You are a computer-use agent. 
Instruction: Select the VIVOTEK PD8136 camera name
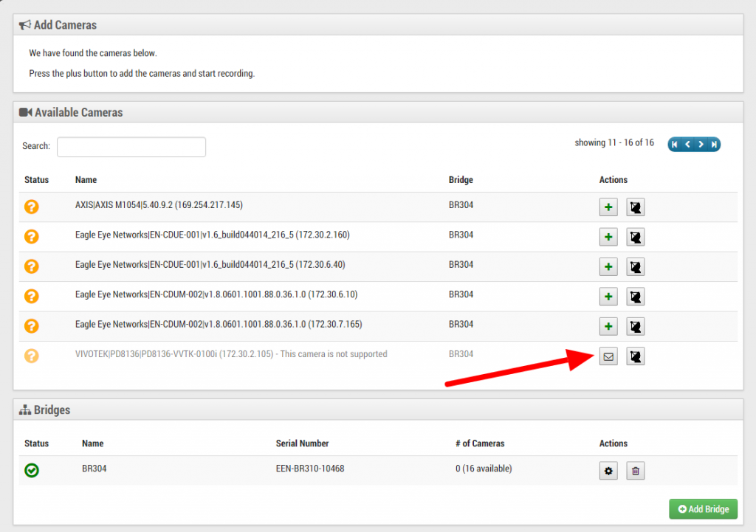pyautogui.click(x=231, y=354)
